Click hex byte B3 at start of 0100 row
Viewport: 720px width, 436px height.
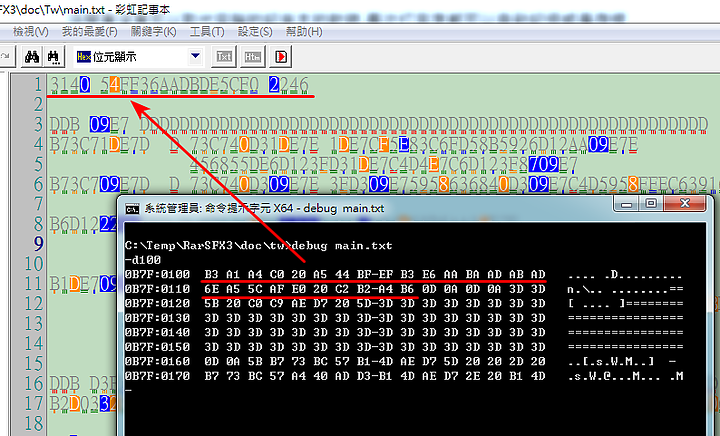tap(211, 274)
